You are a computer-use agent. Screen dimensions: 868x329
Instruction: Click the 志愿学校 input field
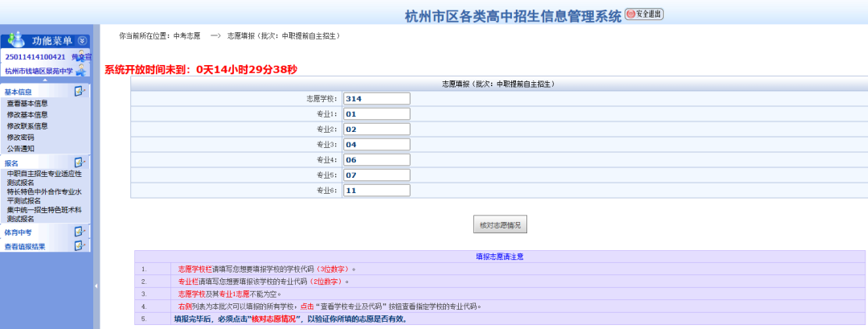click(376, 99)
